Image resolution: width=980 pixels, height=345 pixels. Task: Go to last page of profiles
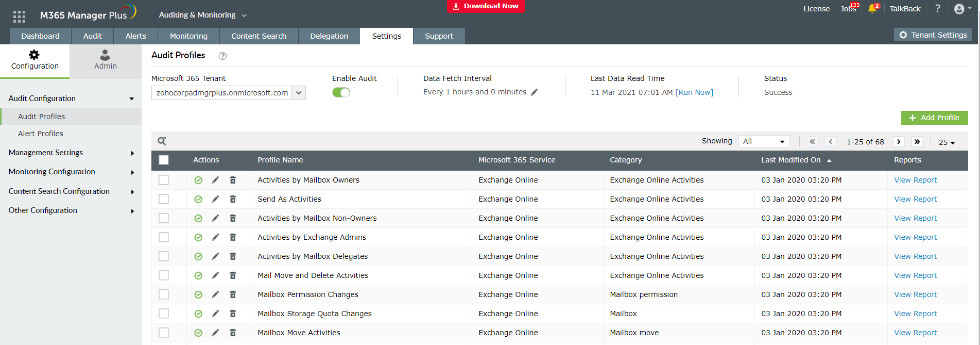(917, 141)
